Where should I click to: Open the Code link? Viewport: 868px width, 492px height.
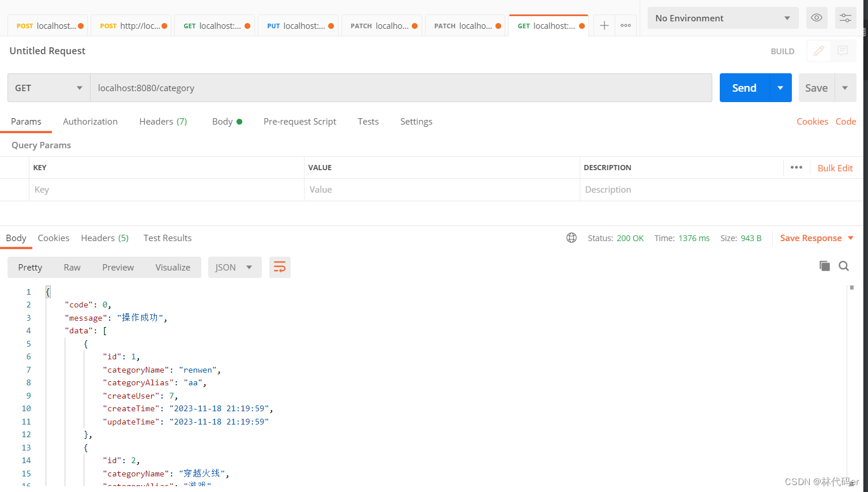tap(846, 121)
